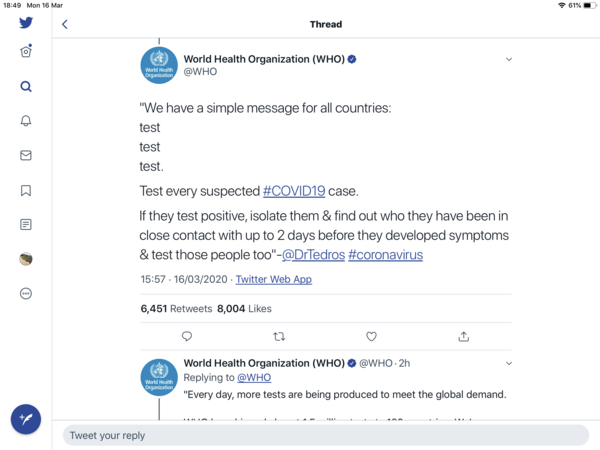Open the More options circle icon
Screen dimensions: 600x450
26,294
